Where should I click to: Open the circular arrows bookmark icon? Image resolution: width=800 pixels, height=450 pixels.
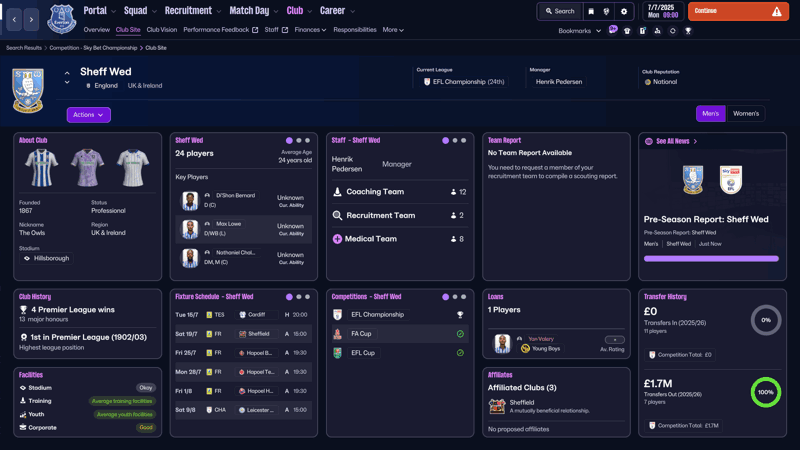tap(672, 31)
